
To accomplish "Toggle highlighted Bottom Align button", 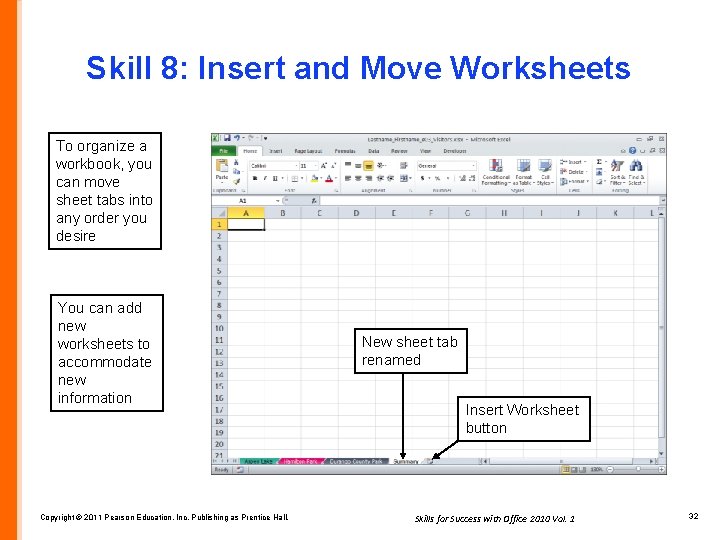I will coord(368,165).
